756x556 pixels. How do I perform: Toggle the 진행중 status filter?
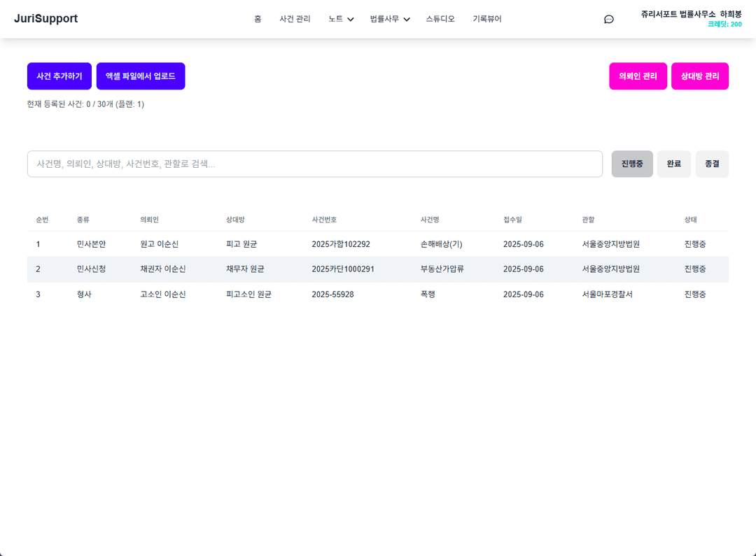pos(632,164)
